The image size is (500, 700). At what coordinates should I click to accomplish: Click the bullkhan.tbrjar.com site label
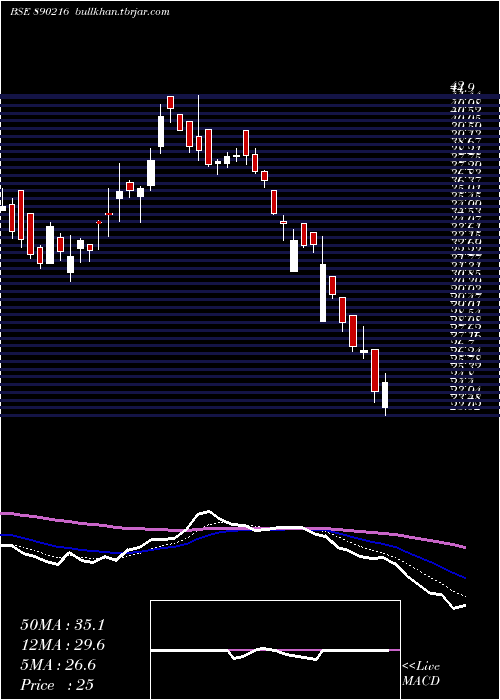click(x=121, y=12)
